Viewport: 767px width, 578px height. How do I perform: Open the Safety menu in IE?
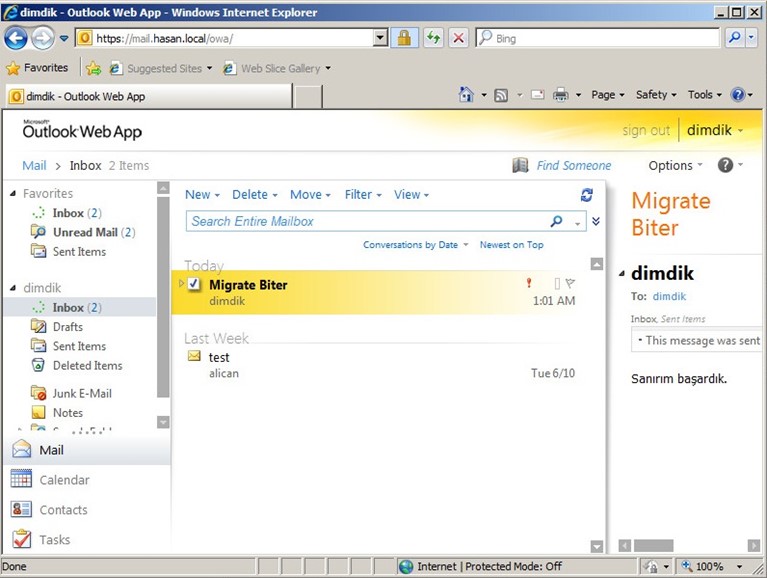656,94
